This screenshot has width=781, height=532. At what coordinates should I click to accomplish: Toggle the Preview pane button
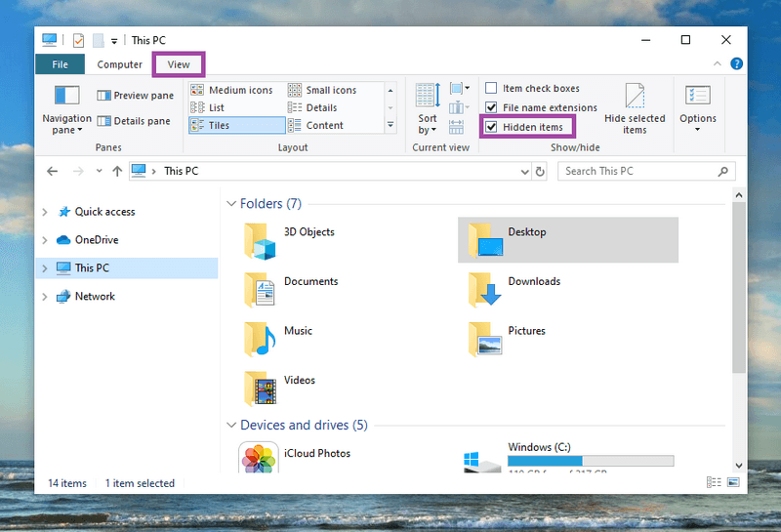tap(135, 96)
